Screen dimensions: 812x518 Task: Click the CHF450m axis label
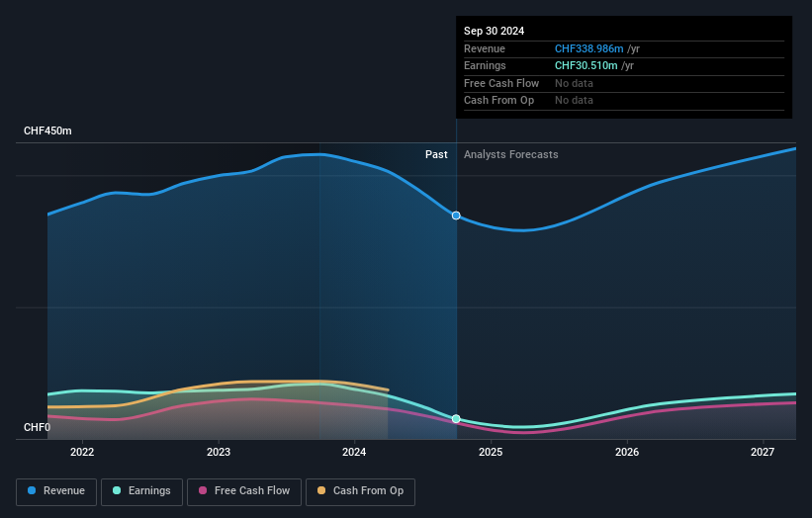coord(47,130)
